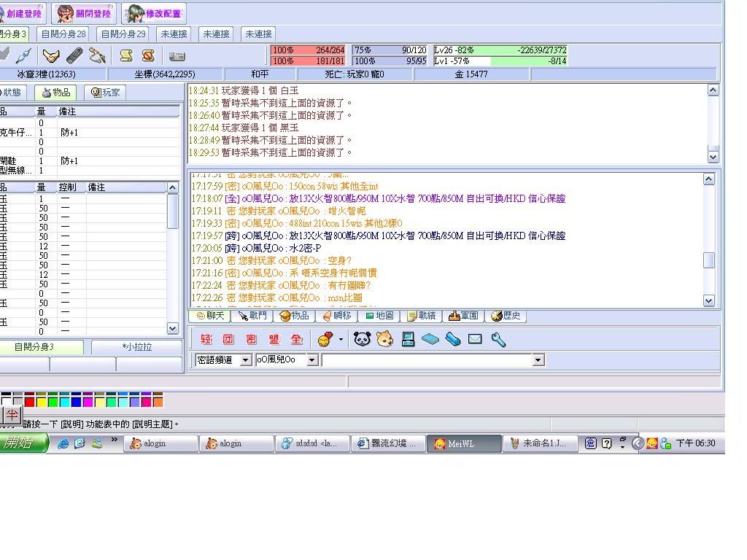Toggle the red 盟 alliance channel button
747x560 pixels.
pyautogui.click(x=274, y=340)
